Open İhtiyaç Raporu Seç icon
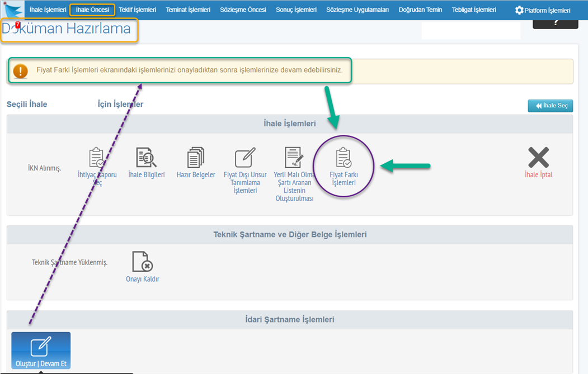This screenshot has height=374, width=588. click(97, 158)
